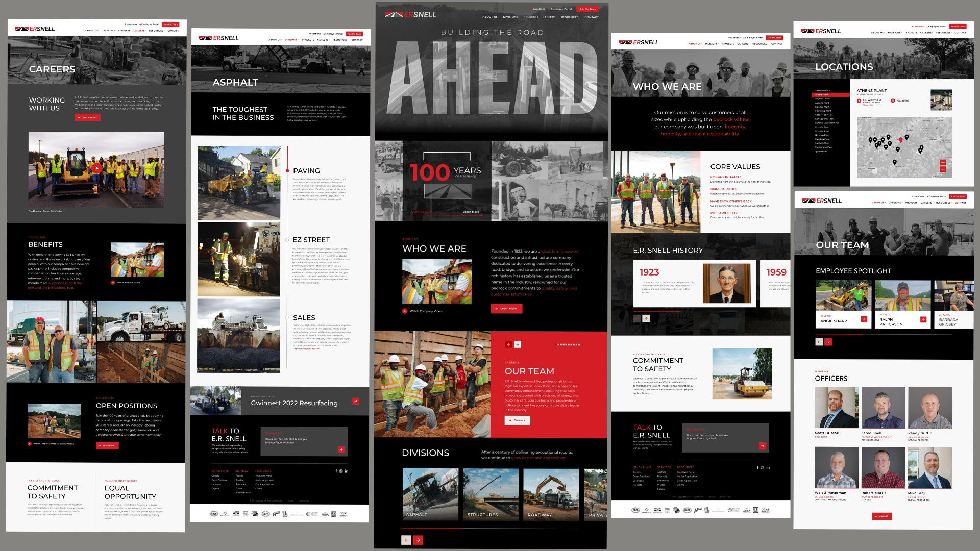Viewport: 980px width, 551px height.
Task: Click Instagram icon in Asphalt page footer
Action: tap(341, 471)
